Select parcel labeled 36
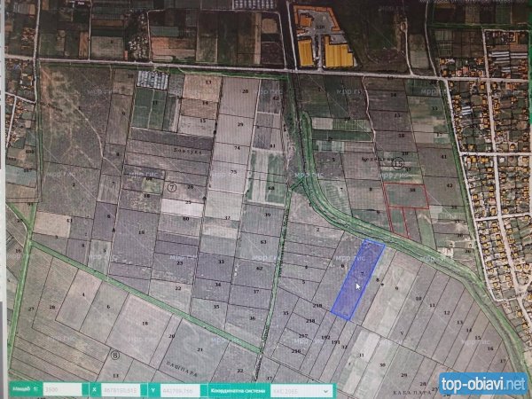This screenshot has width=532, height=399. click(247, 322)
